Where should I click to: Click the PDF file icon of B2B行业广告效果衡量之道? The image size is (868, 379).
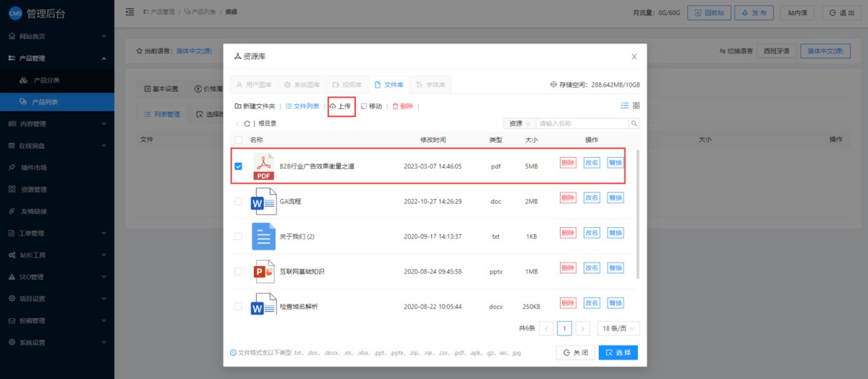pos(264,166)
